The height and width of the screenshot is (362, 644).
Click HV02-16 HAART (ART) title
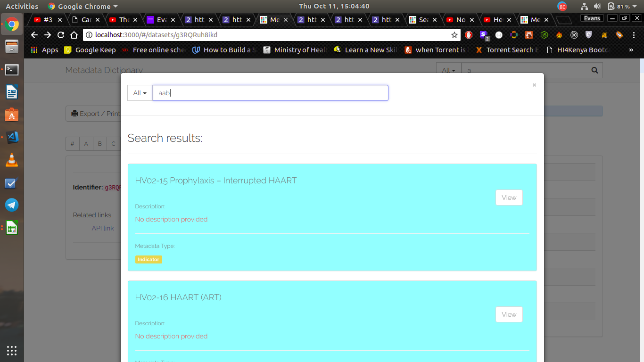pyautogui.click(x=178, y=297)
